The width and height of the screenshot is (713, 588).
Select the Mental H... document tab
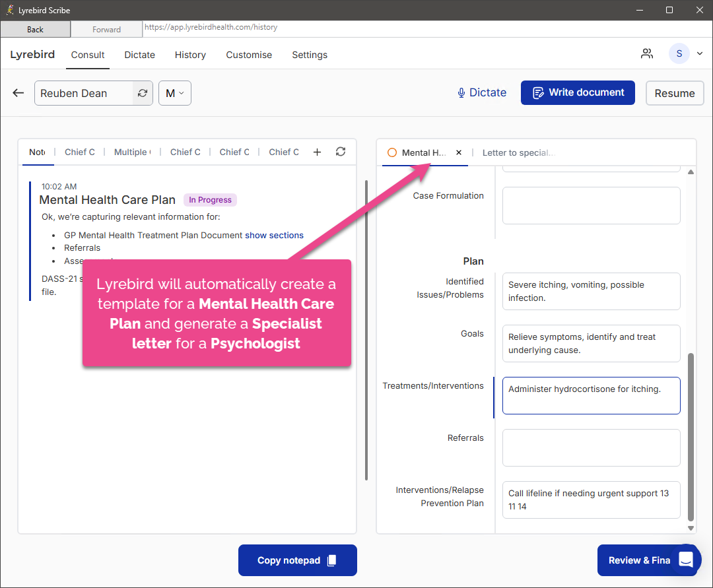click(x=423, y=152)
